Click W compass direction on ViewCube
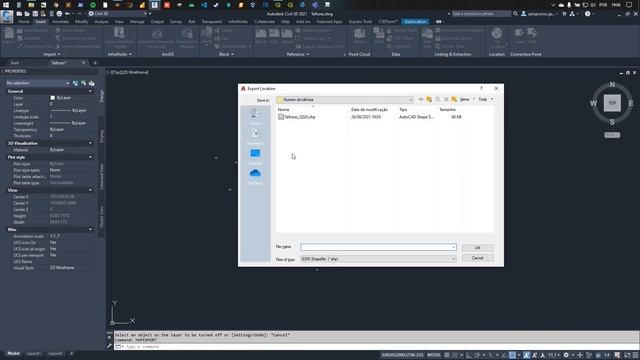This screenshot has width=640, height=360. (593, 103)
